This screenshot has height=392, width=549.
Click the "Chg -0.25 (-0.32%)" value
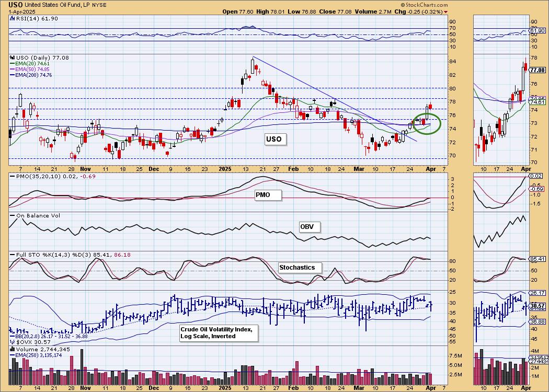[418, 11]
